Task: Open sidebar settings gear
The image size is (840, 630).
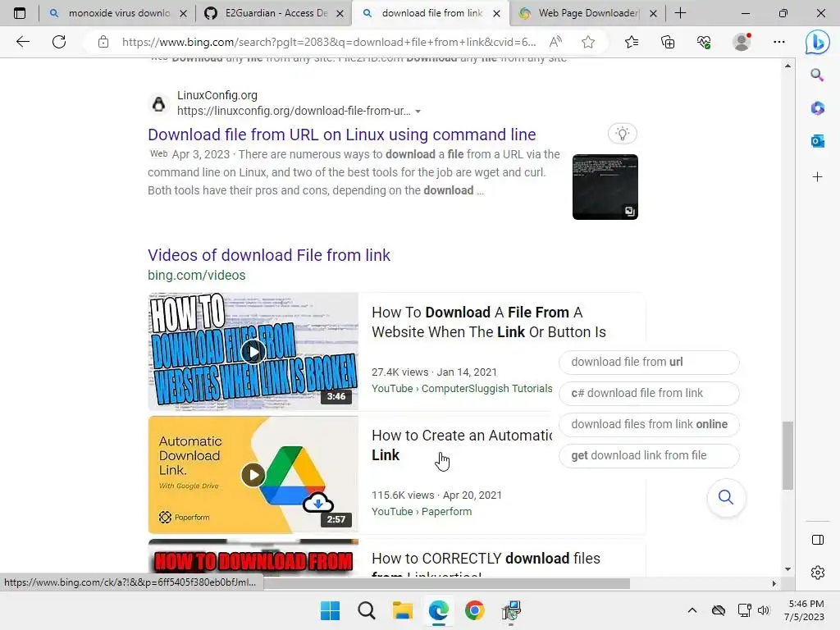Action: [x=818, y=573]
